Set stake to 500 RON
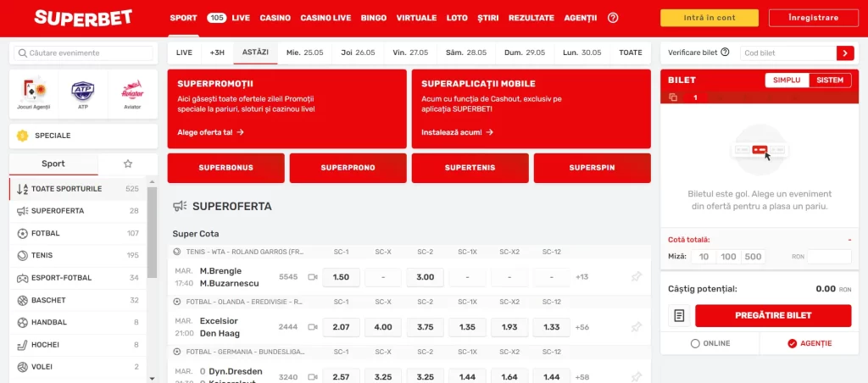Image resolution: width=868 pixels, height=383 pixels. click(x=753, y=256)
